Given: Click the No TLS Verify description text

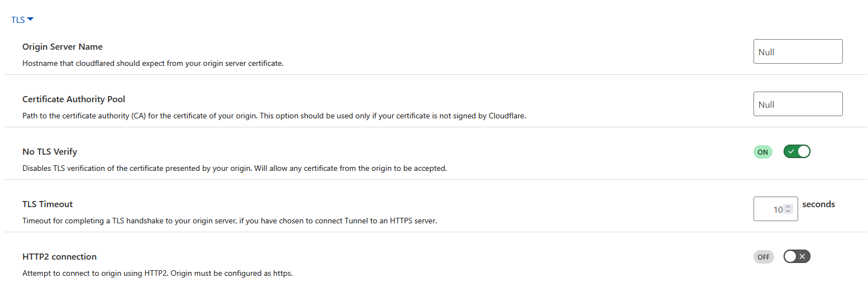Looking at the screenshot, I should [x=235, y=168].
